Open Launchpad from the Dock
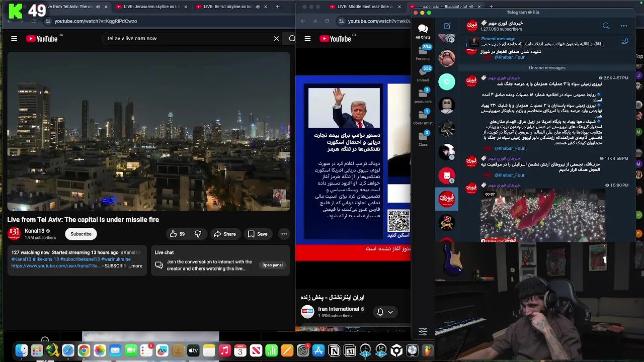 click(37, 350)
